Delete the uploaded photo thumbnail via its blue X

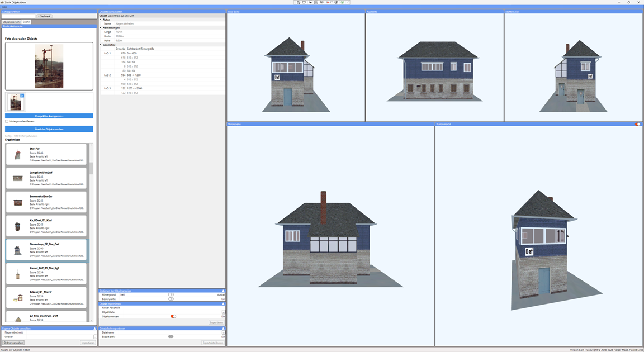22,96
